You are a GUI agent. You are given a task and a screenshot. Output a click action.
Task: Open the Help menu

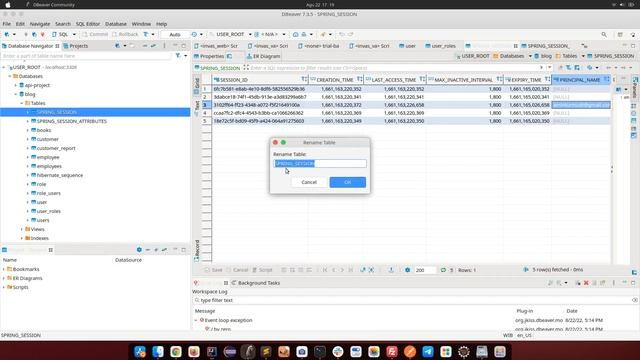(x=162, y=24)
